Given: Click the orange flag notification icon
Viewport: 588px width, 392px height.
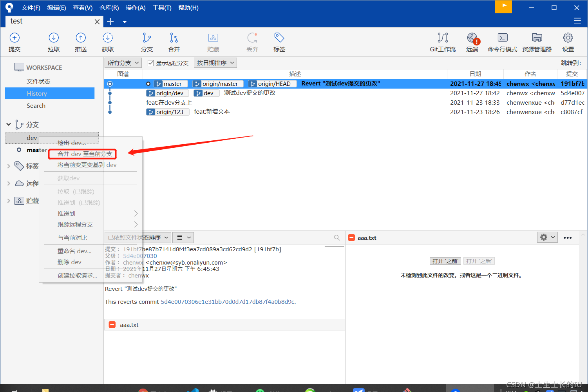Looking at the screenshot, I should (503, 7).
